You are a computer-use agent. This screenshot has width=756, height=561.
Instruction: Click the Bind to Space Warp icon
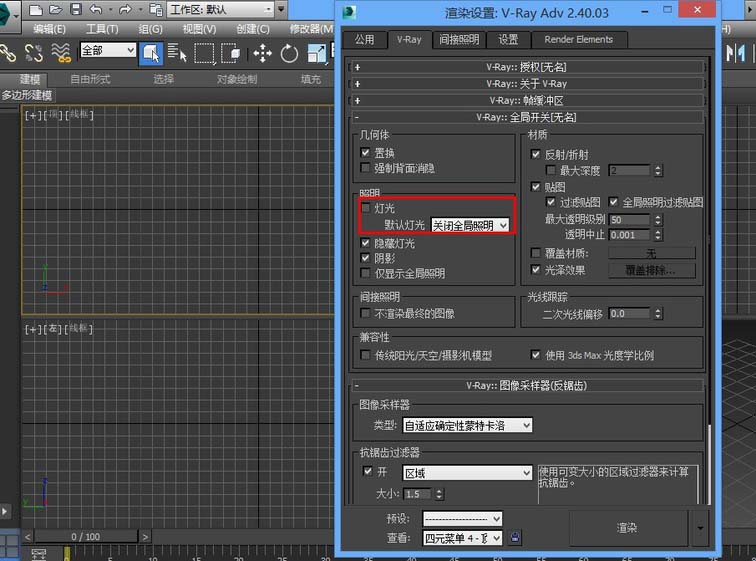click(61, 53)
